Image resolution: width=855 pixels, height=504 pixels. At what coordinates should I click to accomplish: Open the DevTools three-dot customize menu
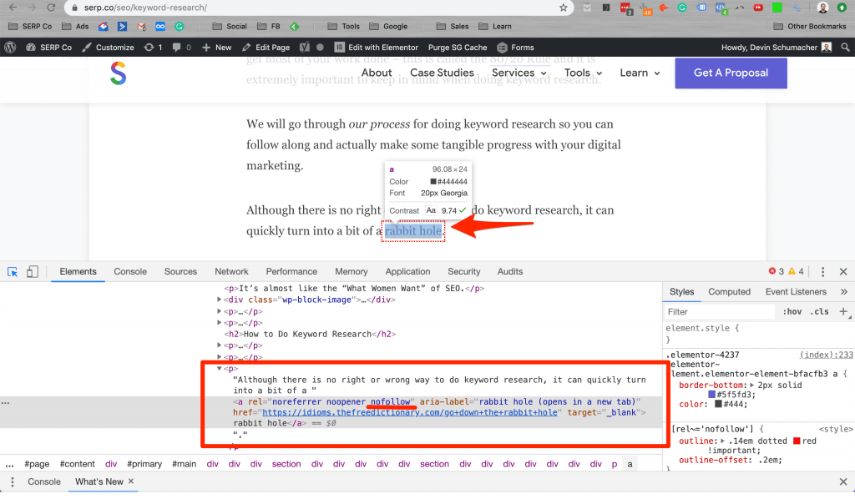[822, 271]
